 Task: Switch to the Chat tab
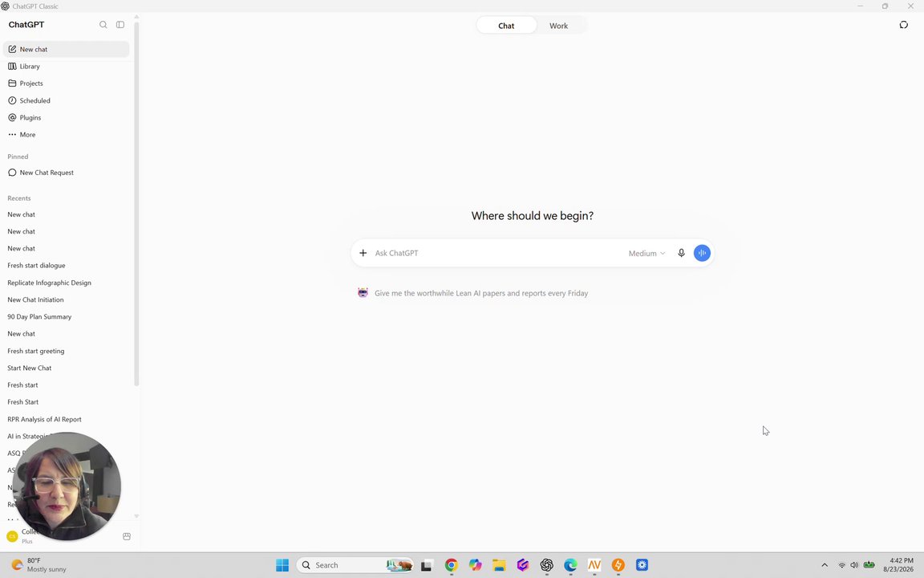tap(506, 26)
